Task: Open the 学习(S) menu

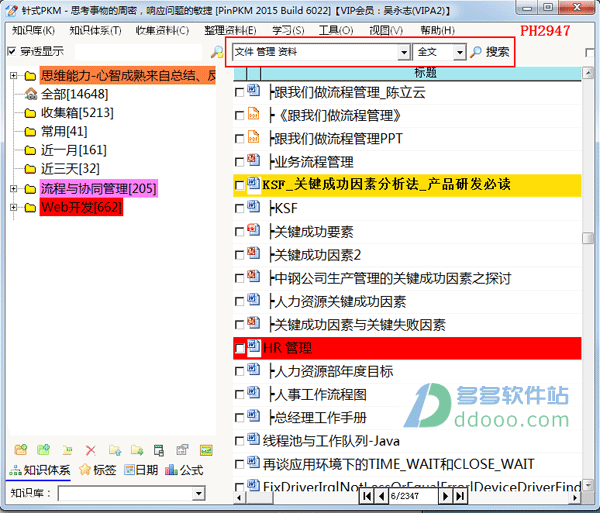Action: pyautogui.click(x=288, y=30)
